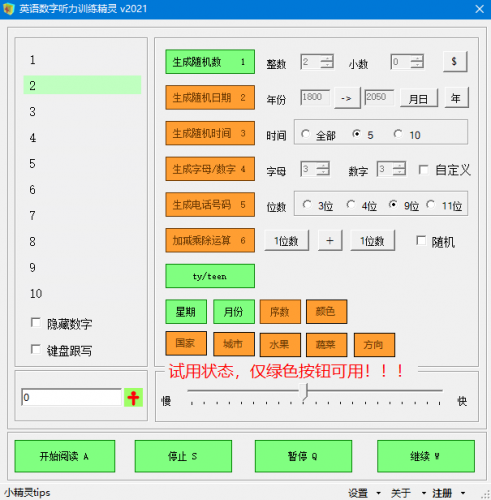Choose the 3位 digits radio option
Viewport: 491px width, 500px height.
coord(307,204)
